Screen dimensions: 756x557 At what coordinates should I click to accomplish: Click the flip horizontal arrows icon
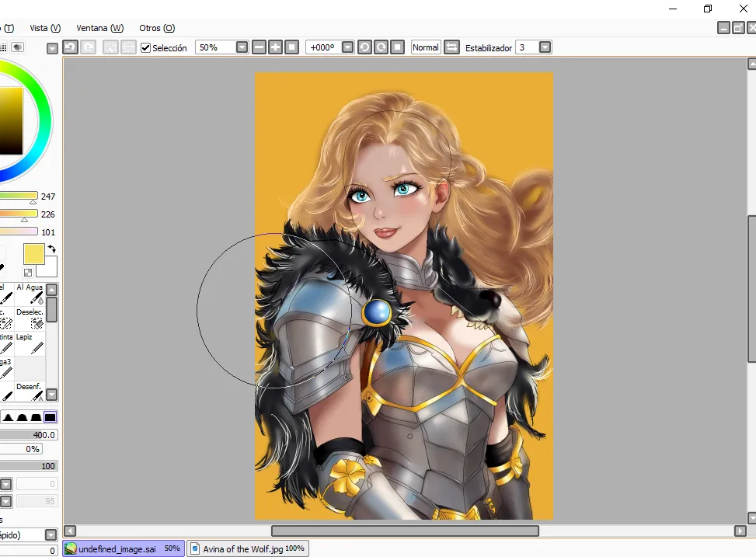point(451,47)
